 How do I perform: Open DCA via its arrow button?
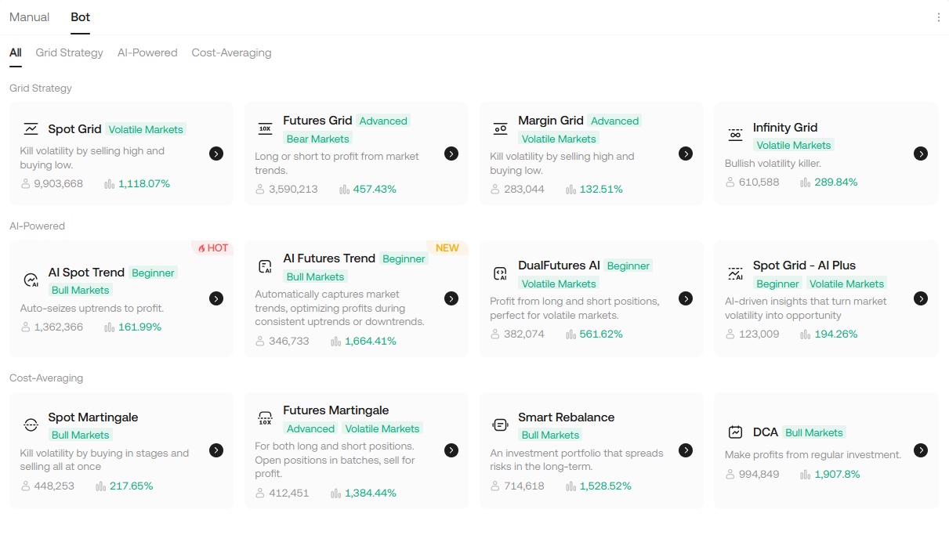921,450
